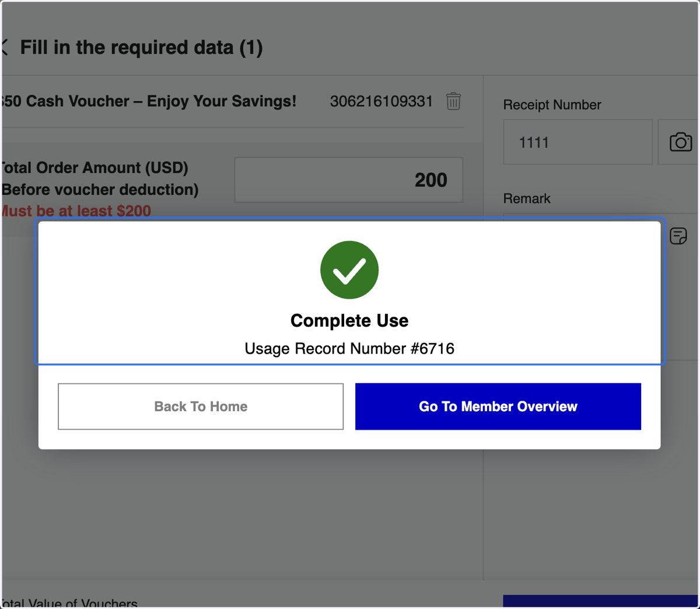Click the Complete Use heading

pos(349,321)
